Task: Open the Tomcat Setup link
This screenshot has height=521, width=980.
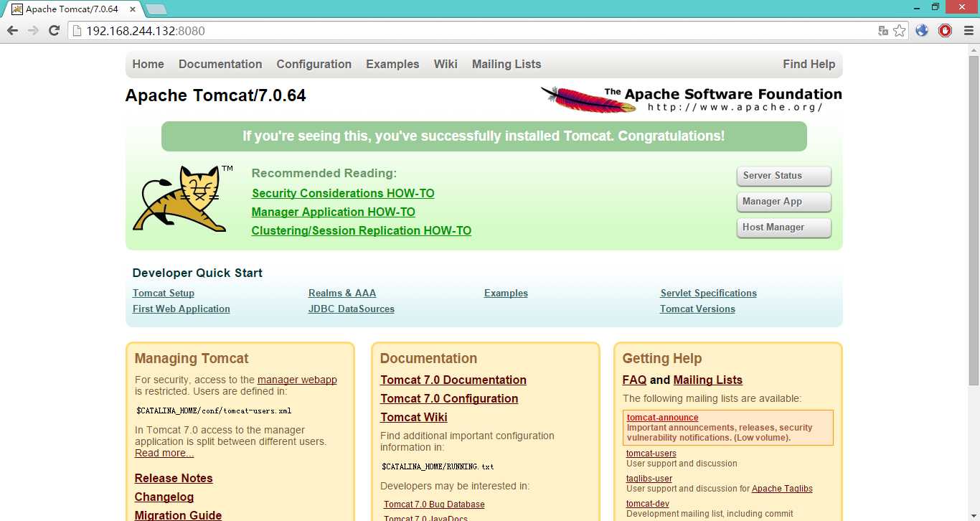Action: (164, 293)
